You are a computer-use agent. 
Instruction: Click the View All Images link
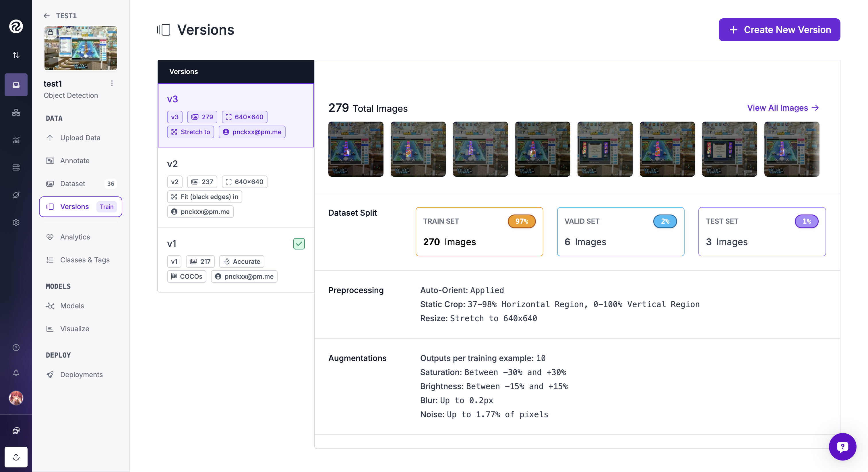click(x=782, y=108)
